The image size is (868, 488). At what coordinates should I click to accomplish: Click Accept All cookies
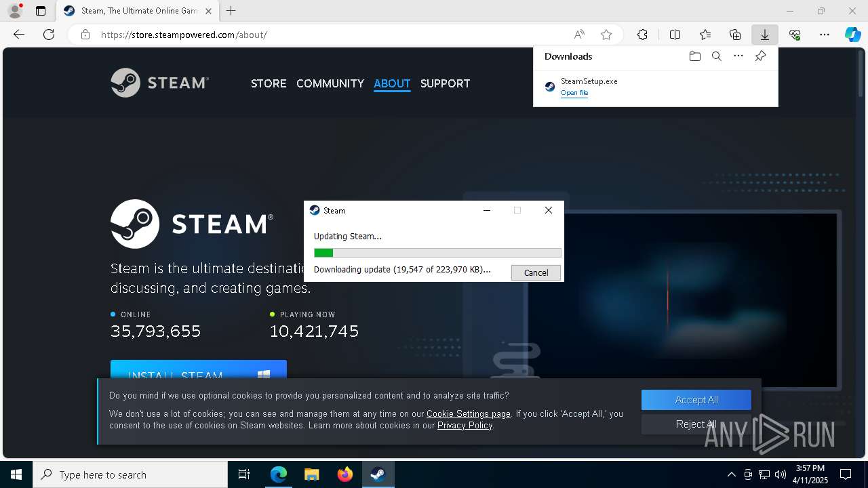tap(696, 400)
